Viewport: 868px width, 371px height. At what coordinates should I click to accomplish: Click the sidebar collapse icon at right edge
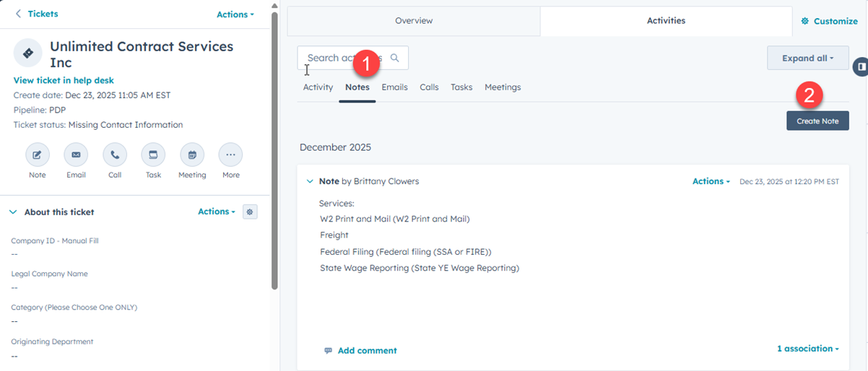(x=859, y=67)
